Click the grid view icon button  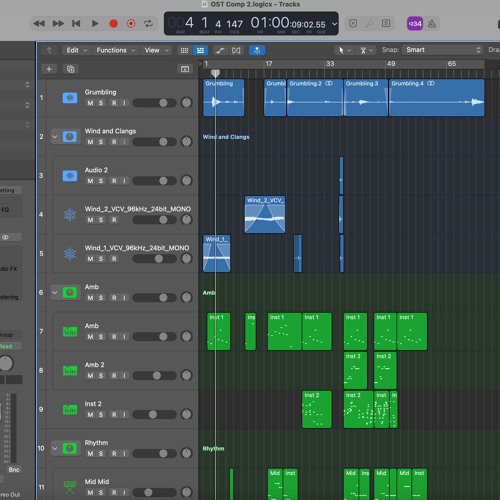[184, 50]
